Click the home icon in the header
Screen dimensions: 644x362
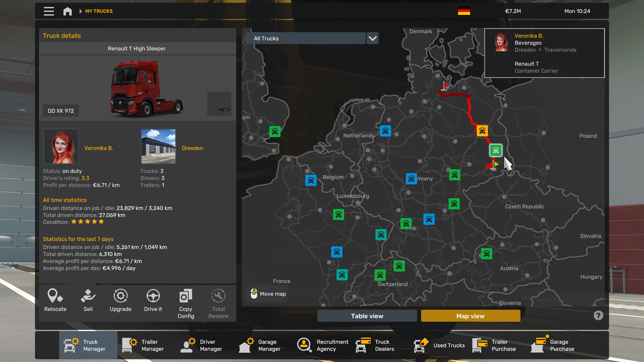point(67,11)
